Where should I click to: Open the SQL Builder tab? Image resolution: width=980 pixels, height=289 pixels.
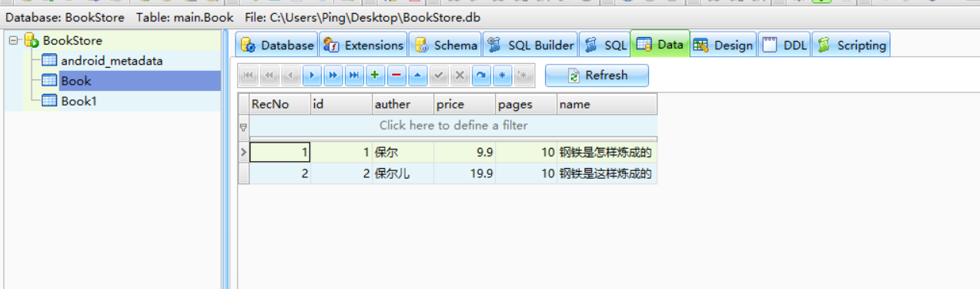click(530, 45)
